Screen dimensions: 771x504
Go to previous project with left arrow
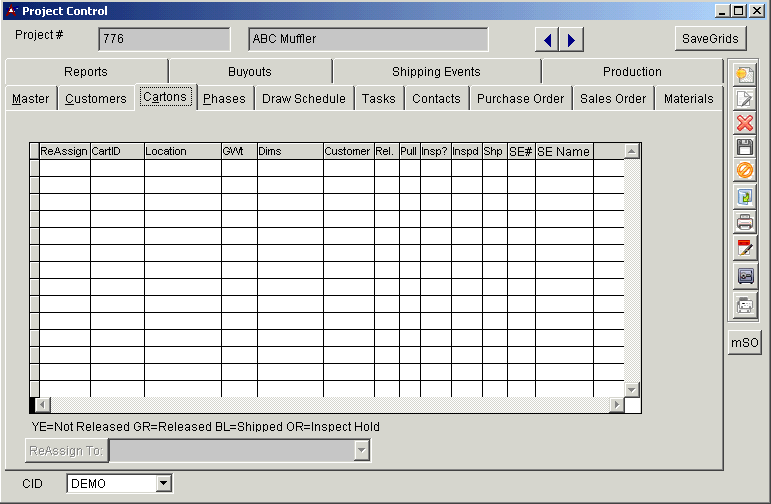(x=547, y=40)
